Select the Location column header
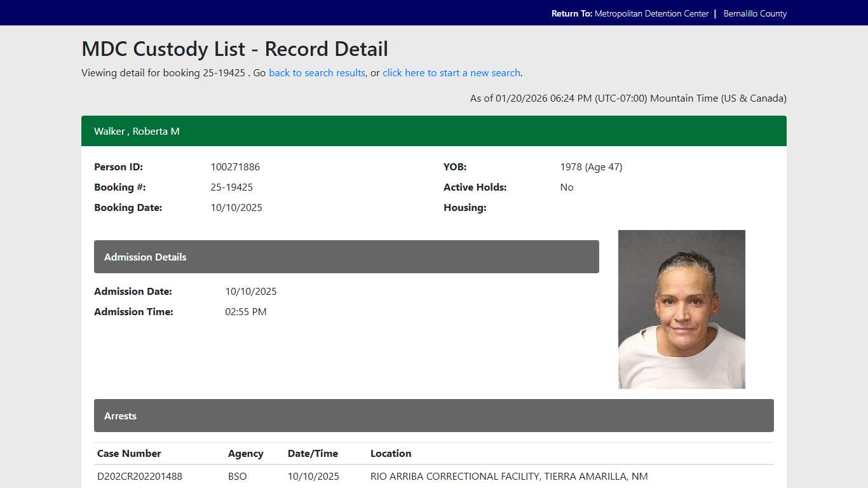The image size is (868, 488). click(x=391, y=453)
